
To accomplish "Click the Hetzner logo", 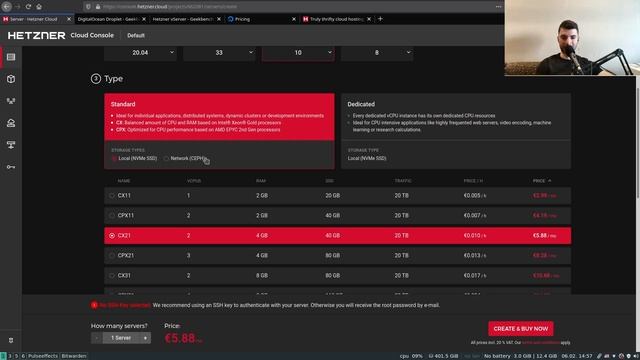I will tap(36, 36).
